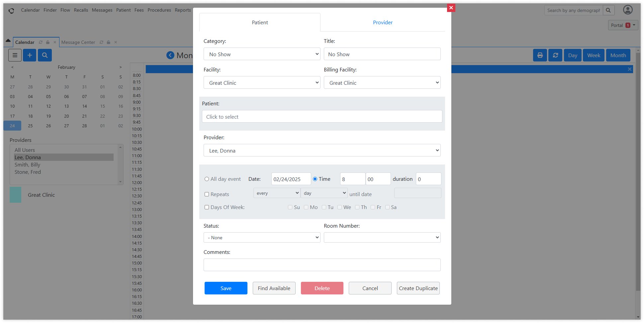Open the Status dropdown
The image size is (644, 323).
tap(262, 237)
